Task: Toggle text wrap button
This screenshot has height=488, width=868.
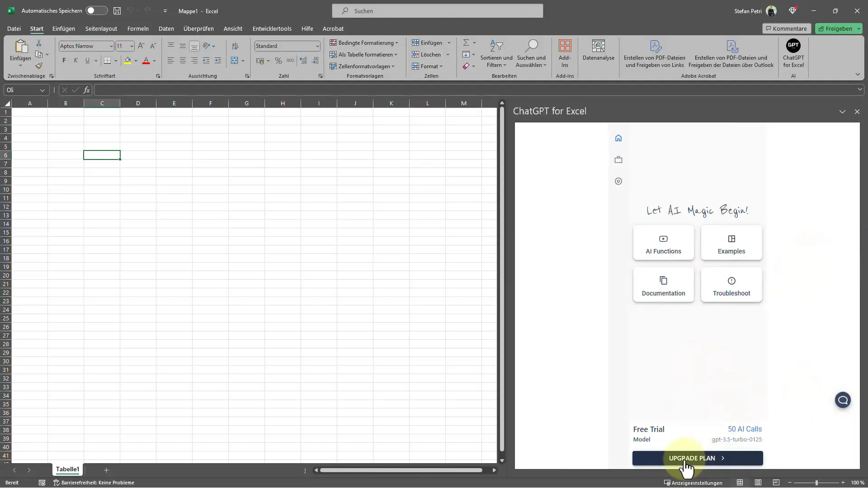Action: (235, 46)
